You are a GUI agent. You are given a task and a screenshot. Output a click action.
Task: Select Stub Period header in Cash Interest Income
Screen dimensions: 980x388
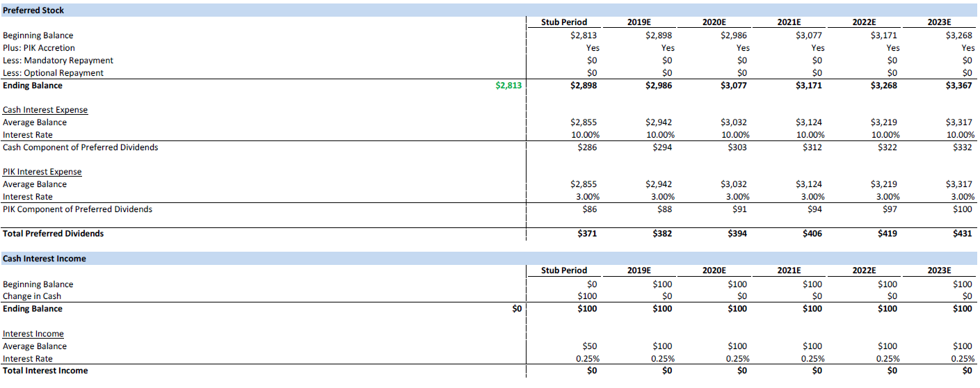(564, 270)
